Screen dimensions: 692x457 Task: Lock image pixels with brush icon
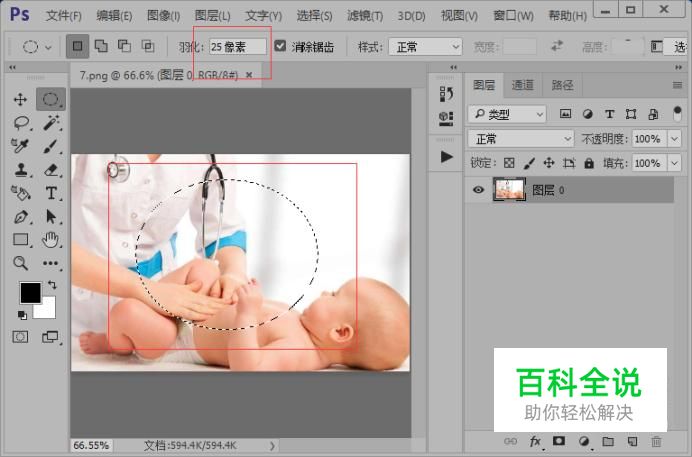[529, 163]
